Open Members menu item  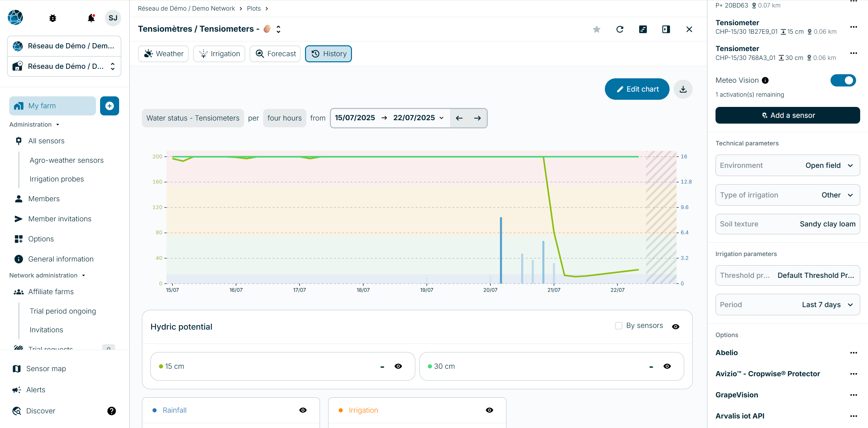pos(44,199)
